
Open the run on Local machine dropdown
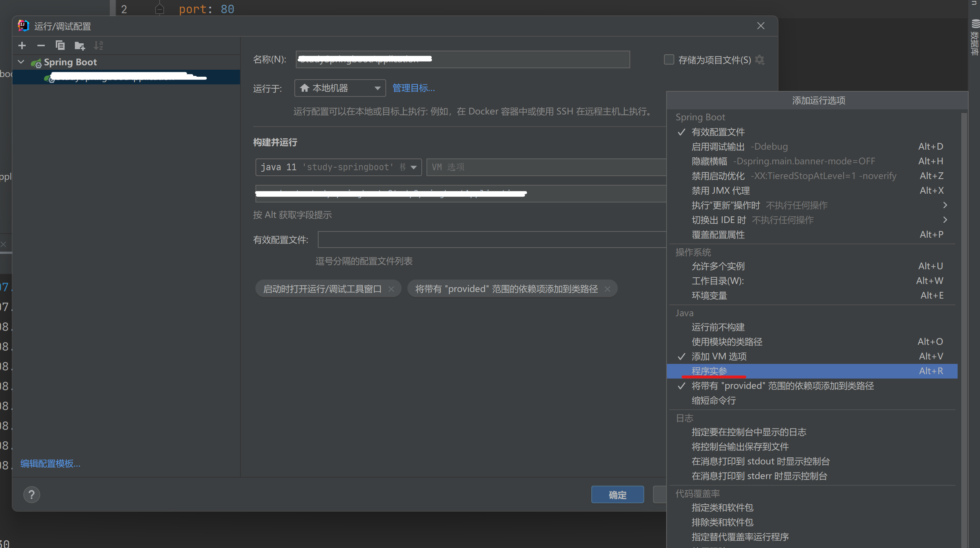click(340, 88)
